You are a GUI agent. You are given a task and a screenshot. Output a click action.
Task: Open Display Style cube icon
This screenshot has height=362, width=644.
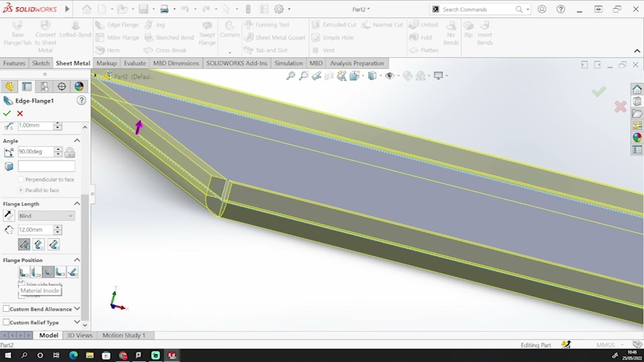pyautogui.click(x=372, y=76)
